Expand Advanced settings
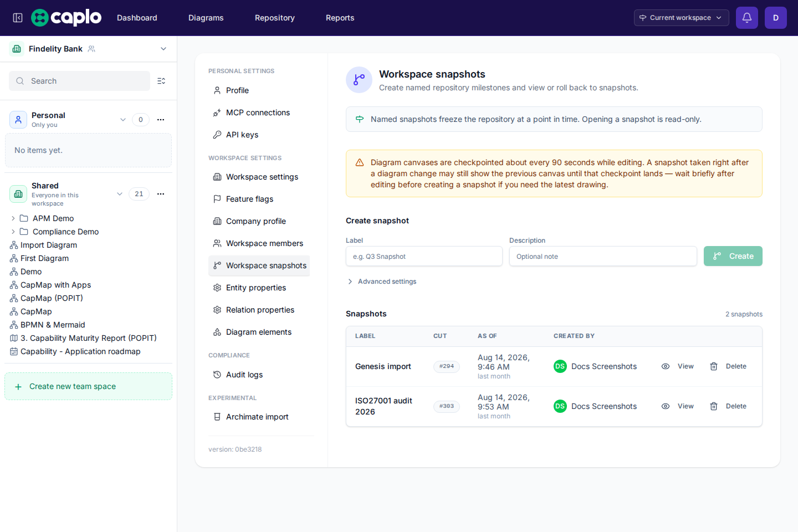798x532 pixels. pyautogui.click(x=382, y=282)
